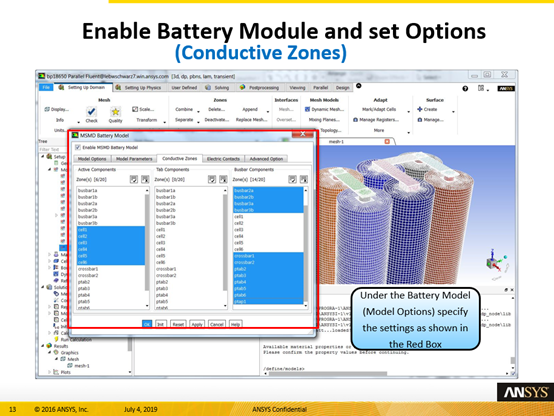Screen dimensions: 554x416
Task: Click the OK button in dialog
Action: point(147,324)
